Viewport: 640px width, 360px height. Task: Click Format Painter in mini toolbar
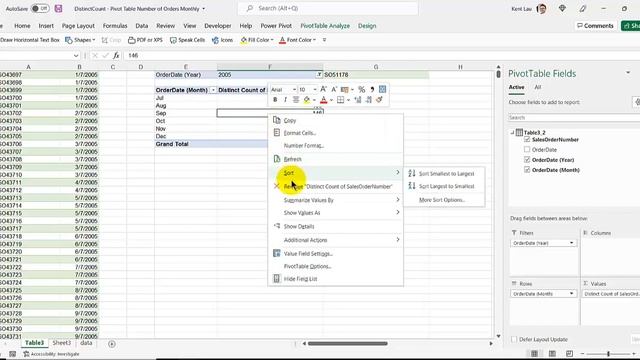[379, 100]
